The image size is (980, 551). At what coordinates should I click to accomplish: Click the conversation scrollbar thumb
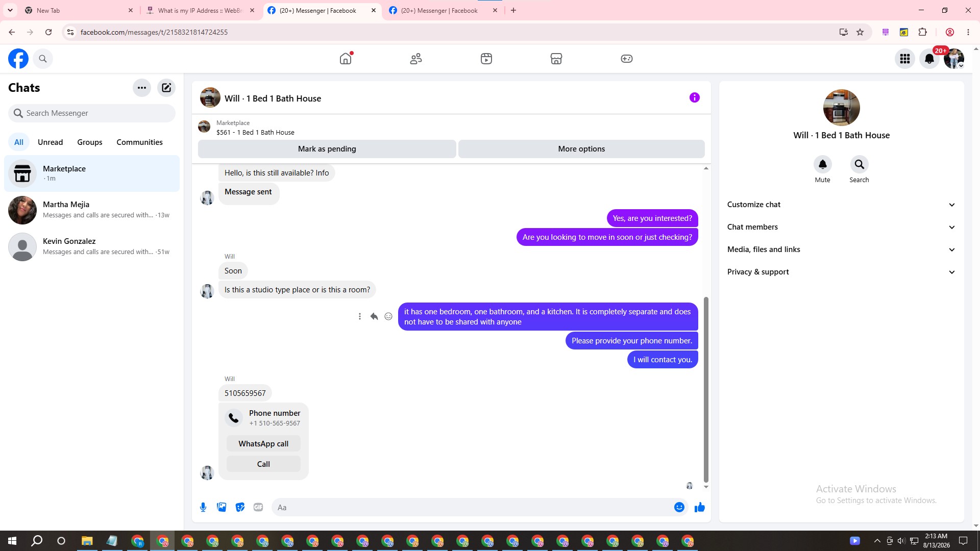(706, 389)
